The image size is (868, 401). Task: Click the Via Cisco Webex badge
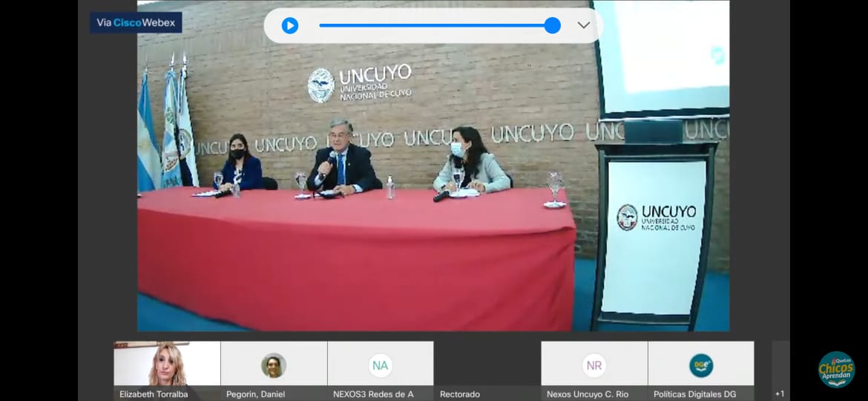click(136, 23)
